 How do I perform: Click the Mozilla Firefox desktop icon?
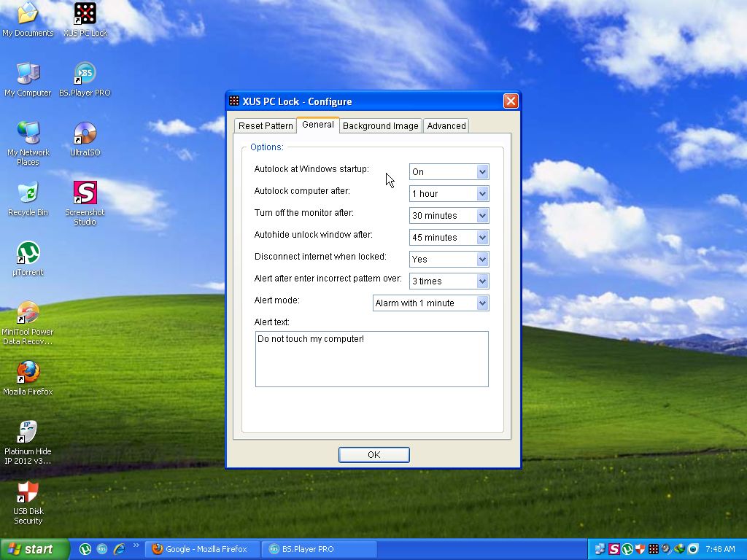(x=28, y=373)
